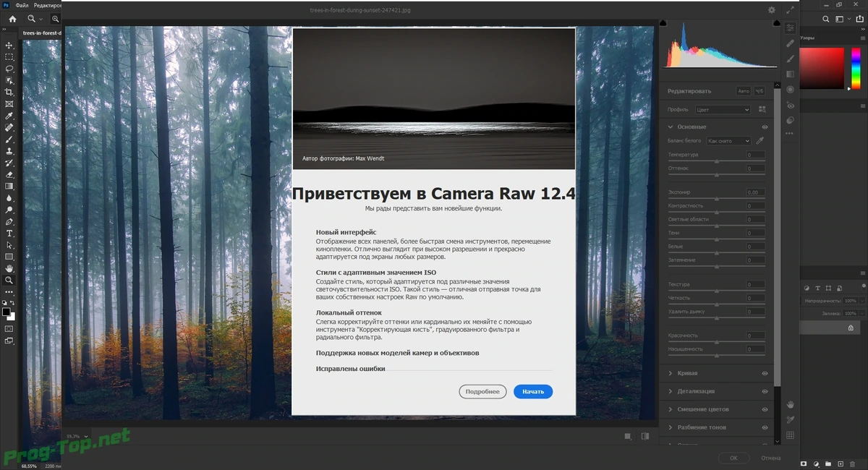868x470 pixels.
Task: Switch to Ч/Б black and white mode
Action: tap(759, 91)
